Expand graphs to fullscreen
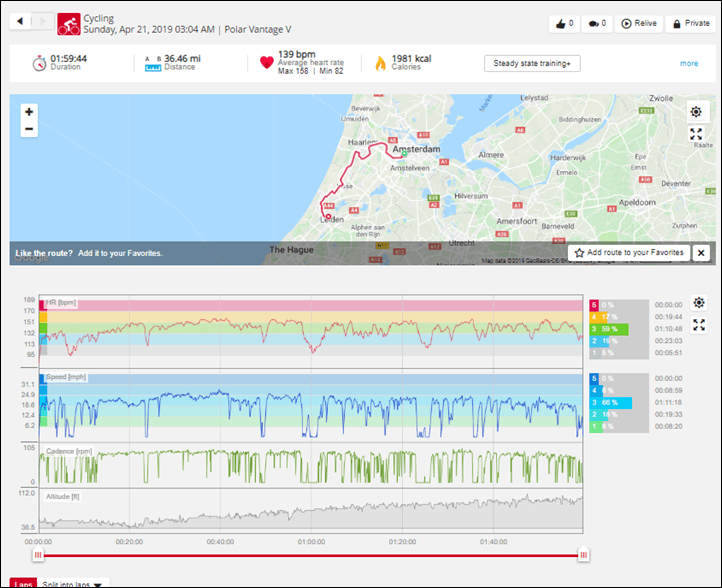This screenshot has width=722, height=588. click(699, 325)
